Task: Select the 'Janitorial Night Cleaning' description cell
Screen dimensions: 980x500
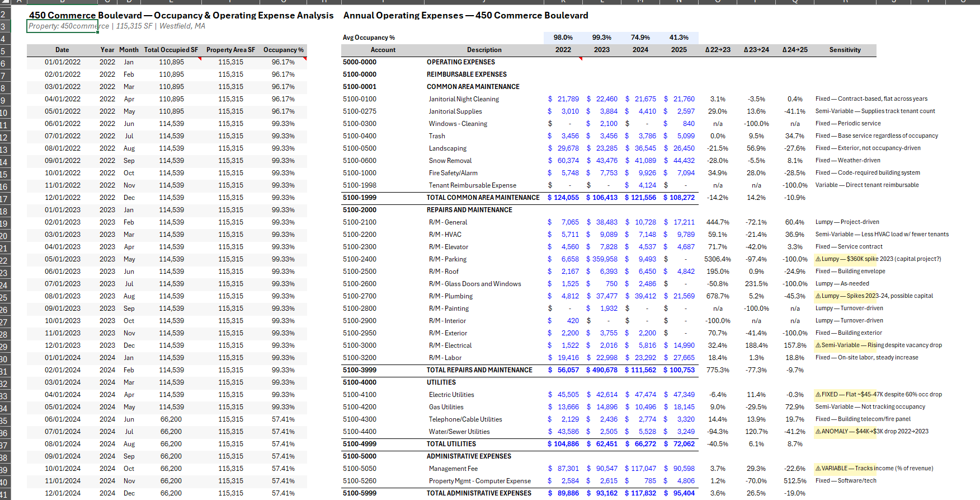Action: [x=464, y=99]
